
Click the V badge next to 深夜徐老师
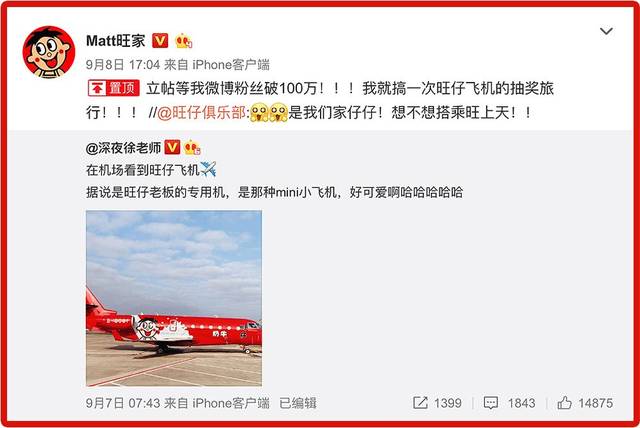(x=172, y=147)
